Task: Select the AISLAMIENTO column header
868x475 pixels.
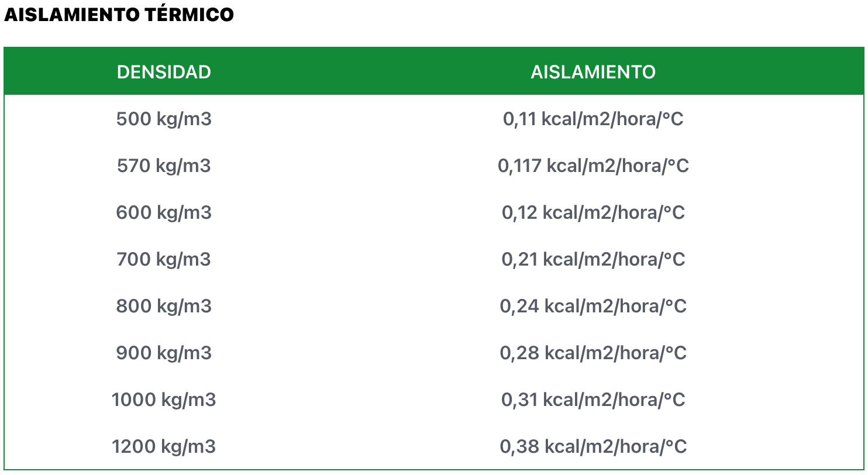Action: 593,72
